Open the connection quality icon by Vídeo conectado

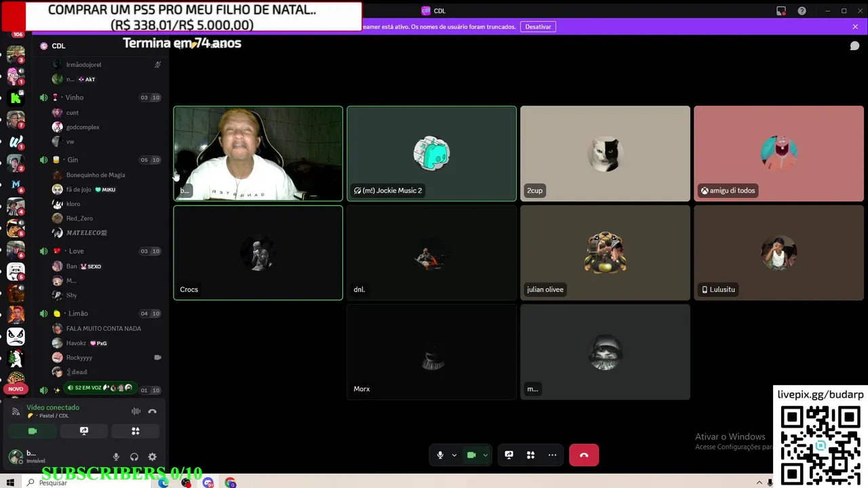pyautogui.click(x=16, y=411)
